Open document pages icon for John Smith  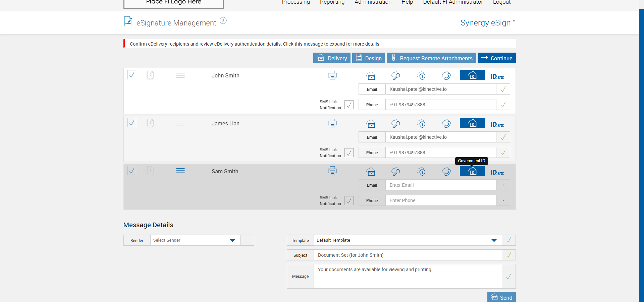tap(150, 75)
